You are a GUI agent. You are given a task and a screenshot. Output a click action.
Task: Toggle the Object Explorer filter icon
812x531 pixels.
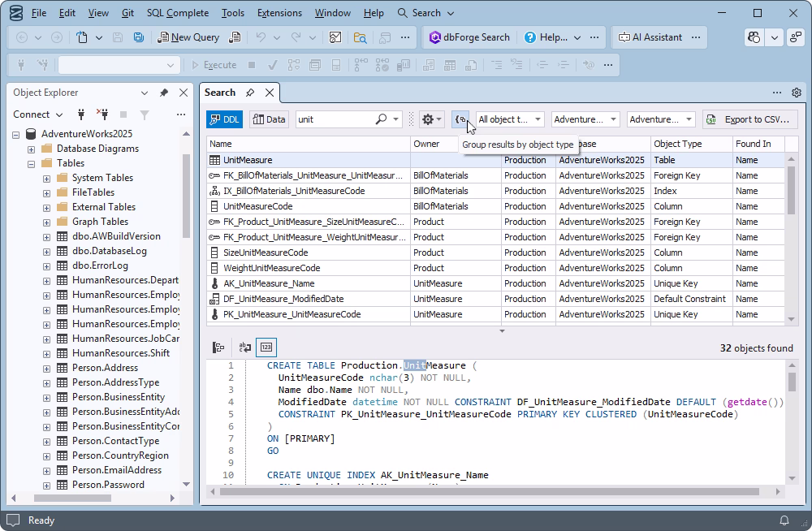click(x=145, y=114)
